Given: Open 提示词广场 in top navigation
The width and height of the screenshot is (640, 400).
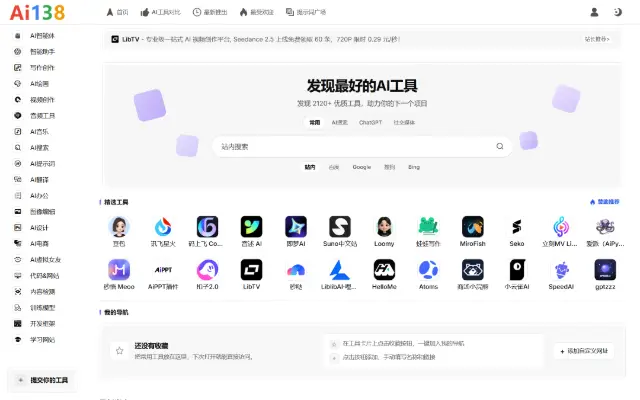Looking at the screenshot, I should [x=306, y=12].
